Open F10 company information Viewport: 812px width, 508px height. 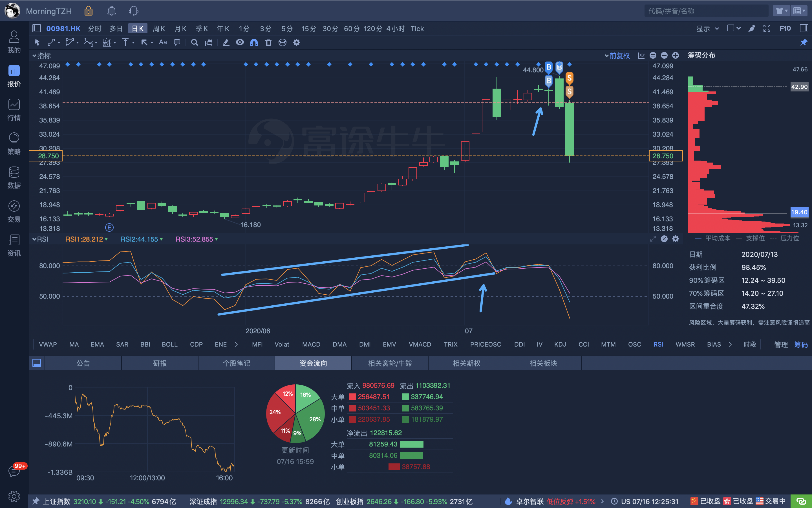click(785, 28)
